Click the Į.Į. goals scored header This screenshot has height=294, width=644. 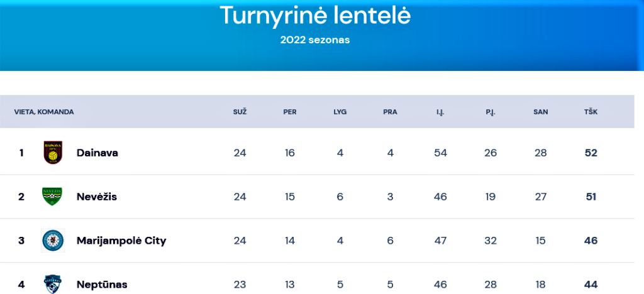click(x=440, y=112)
